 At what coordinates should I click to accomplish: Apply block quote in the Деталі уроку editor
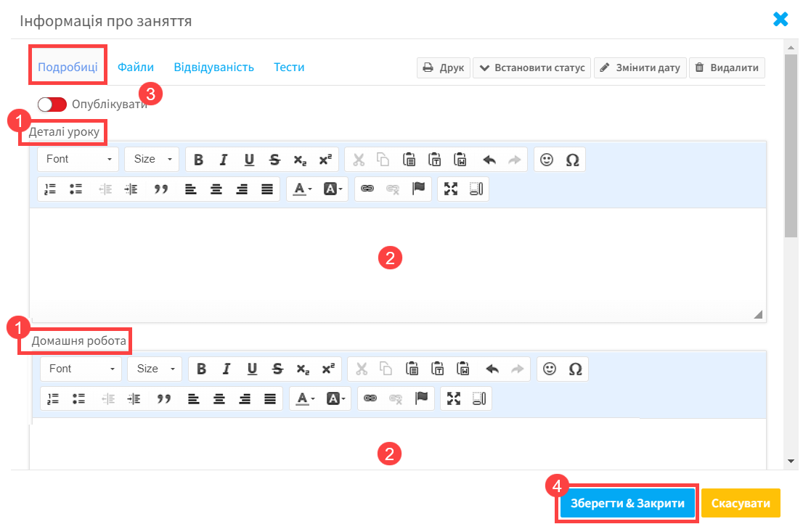click(161, 189)
